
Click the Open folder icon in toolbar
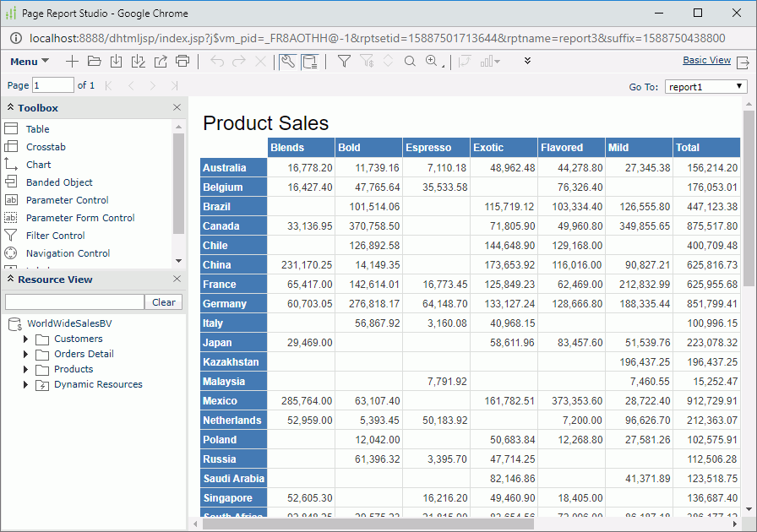[94, 62]
